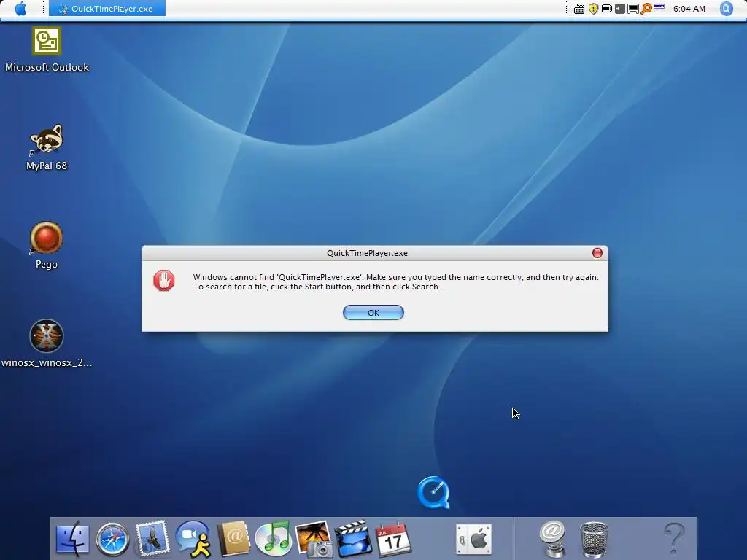
Task: Select QuickTimePlayer.exe taskbar button
Action: 107,9
